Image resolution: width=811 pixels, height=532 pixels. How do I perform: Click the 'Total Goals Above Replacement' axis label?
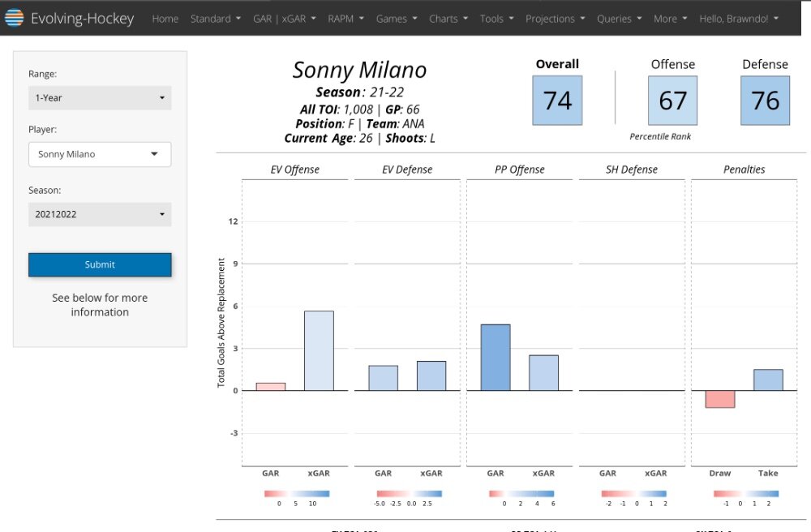click(x=221, y=323)
